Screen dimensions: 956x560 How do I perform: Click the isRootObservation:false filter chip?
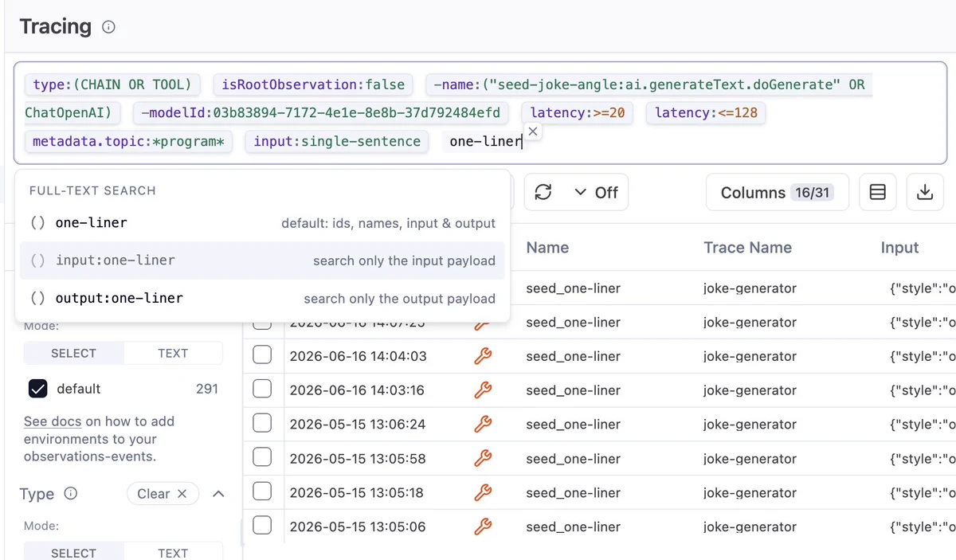(313, 84)
